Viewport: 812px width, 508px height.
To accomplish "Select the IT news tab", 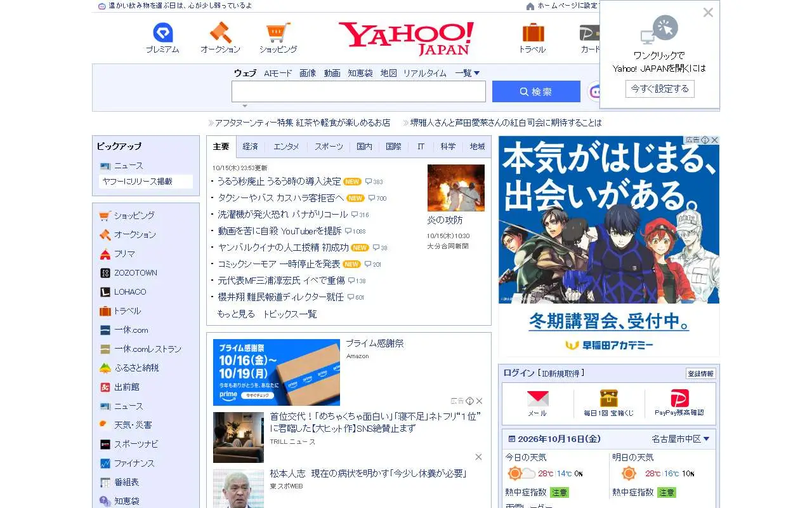I will [x=421, y=147].
